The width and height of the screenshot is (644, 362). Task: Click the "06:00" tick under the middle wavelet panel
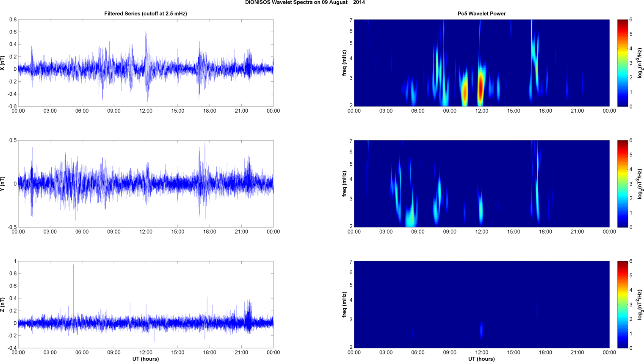[x=418, y=232]
